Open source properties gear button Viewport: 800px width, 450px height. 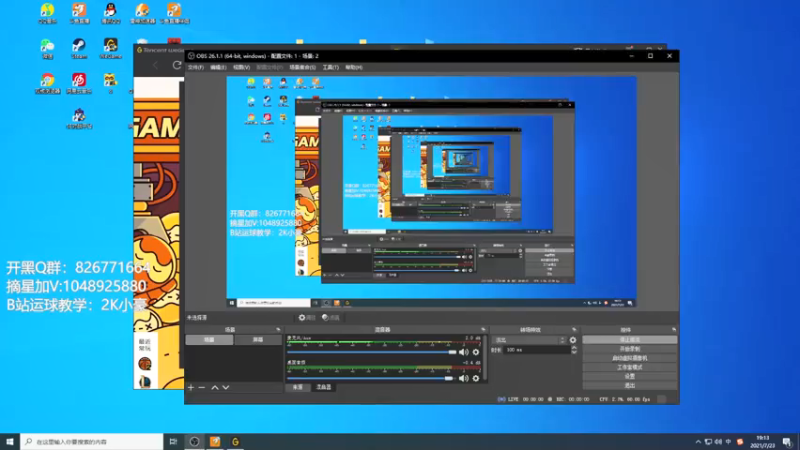(307, 317)
